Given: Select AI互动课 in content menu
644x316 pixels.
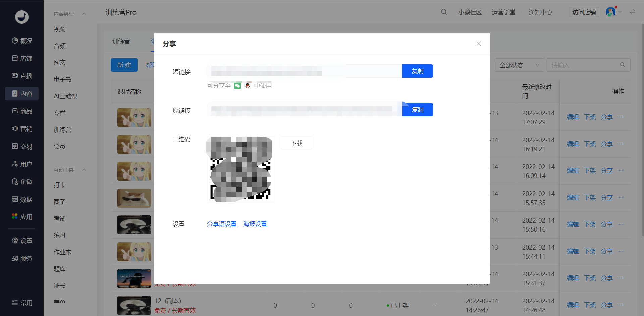Looking at the screenshot, I should 65,96.
